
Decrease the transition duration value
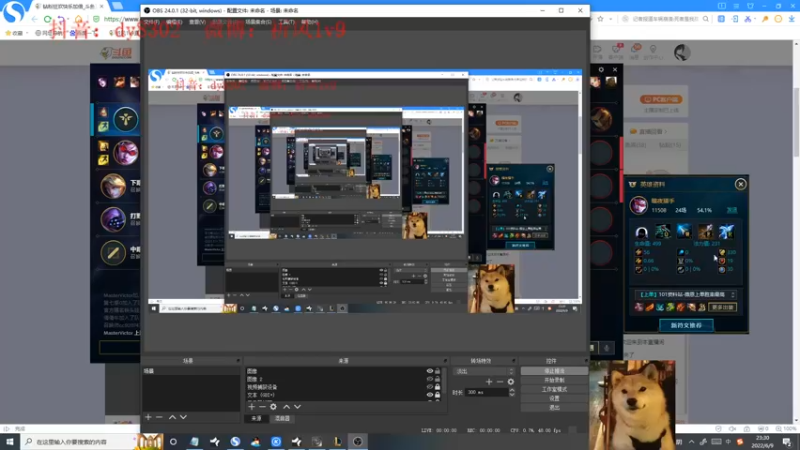click(x=512, y=394)
